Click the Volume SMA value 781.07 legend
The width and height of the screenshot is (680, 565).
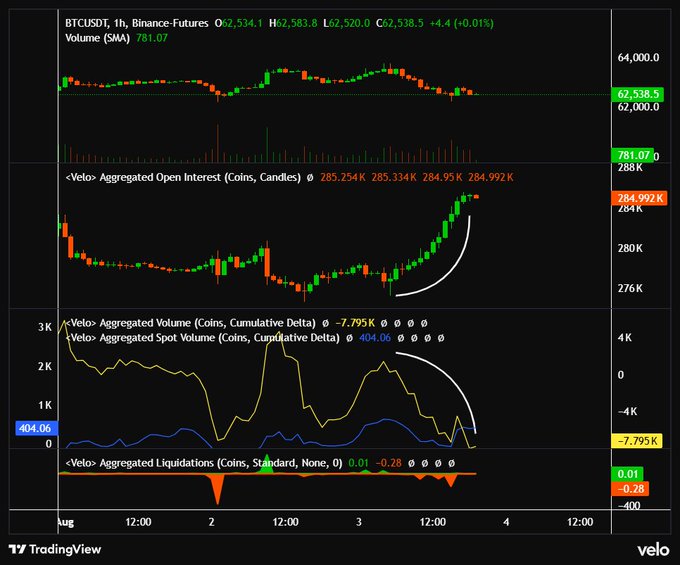point(152,38)
